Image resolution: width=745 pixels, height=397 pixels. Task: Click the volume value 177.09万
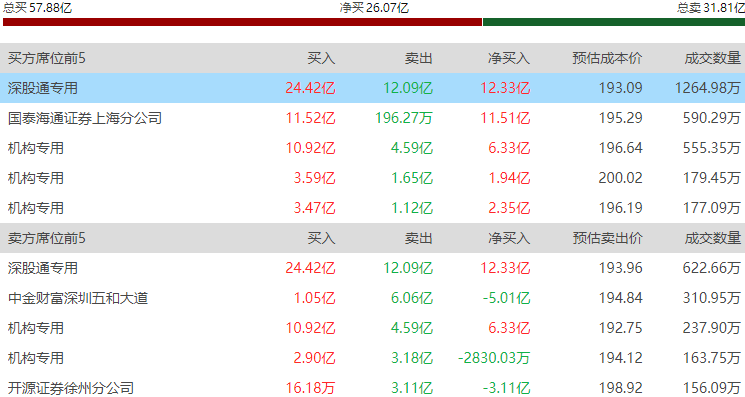(712, 208)
